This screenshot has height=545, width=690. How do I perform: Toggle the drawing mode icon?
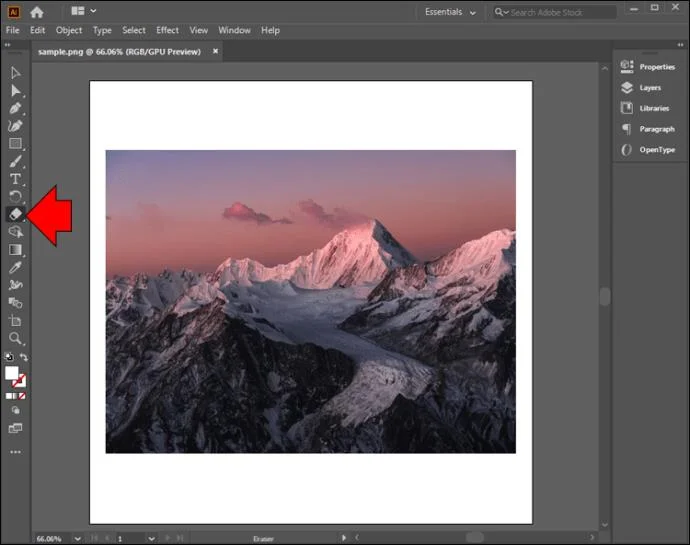pos(15,411)
